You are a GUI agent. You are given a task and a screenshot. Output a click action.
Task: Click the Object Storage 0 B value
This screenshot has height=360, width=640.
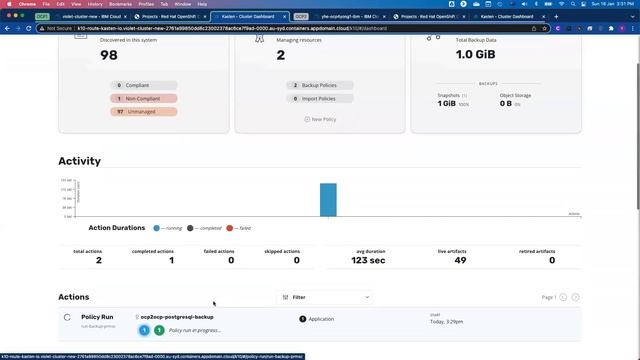click(506, 104)
